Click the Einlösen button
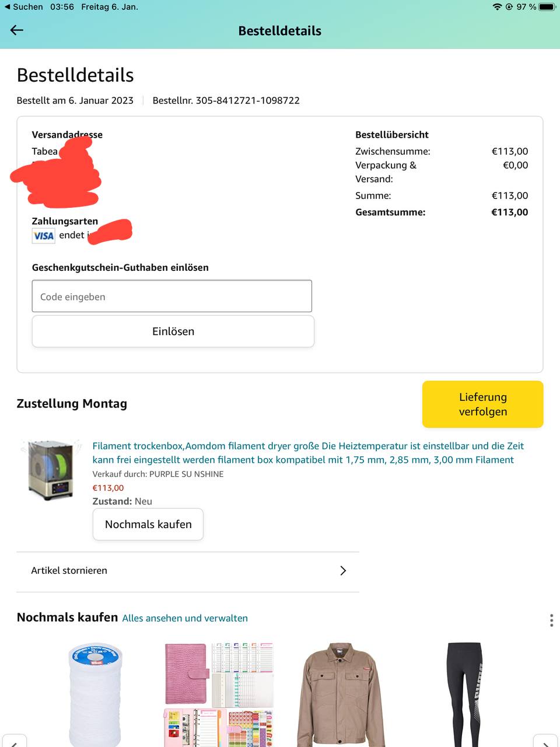Image resolution: width=560 pixels, height=747 pixels. (x=173, y=331)
